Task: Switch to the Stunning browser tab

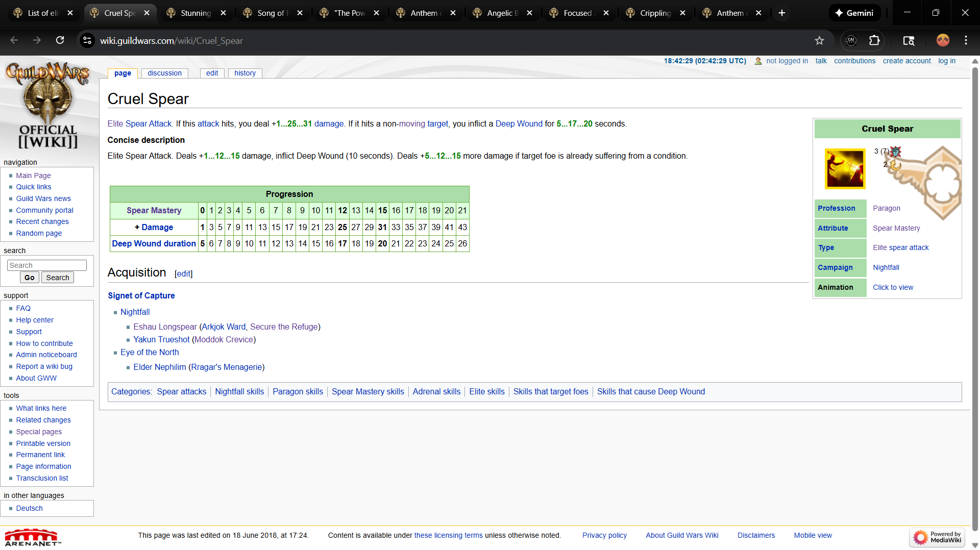Action: (x=196, y=13)
